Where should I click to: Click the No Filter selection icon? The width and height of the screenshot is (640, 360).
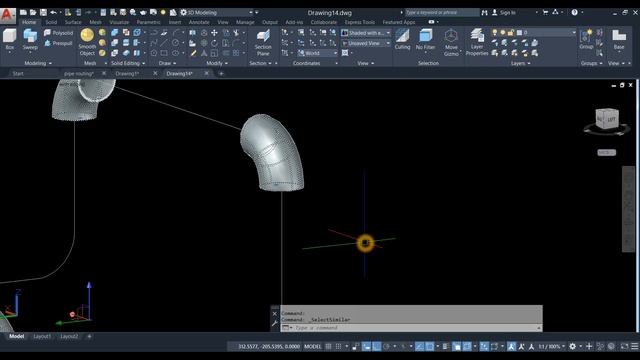click(425, 40)
